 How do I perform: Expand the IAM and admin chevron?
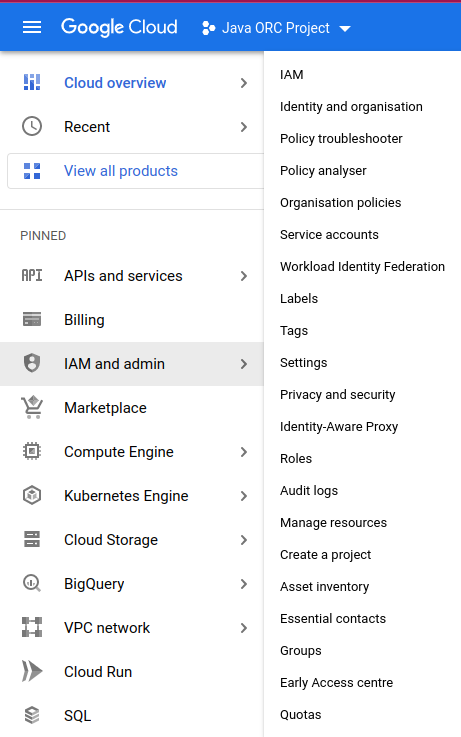click(x=243, y=364)
